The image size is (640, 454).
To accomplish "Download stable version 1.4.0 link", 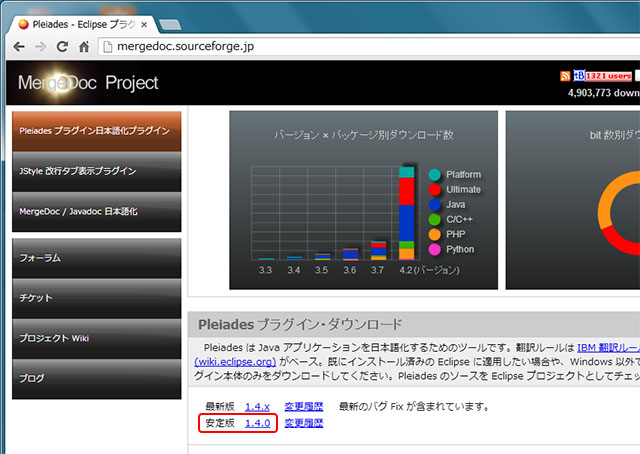I will pyautogui.click(x=258, y=423).
